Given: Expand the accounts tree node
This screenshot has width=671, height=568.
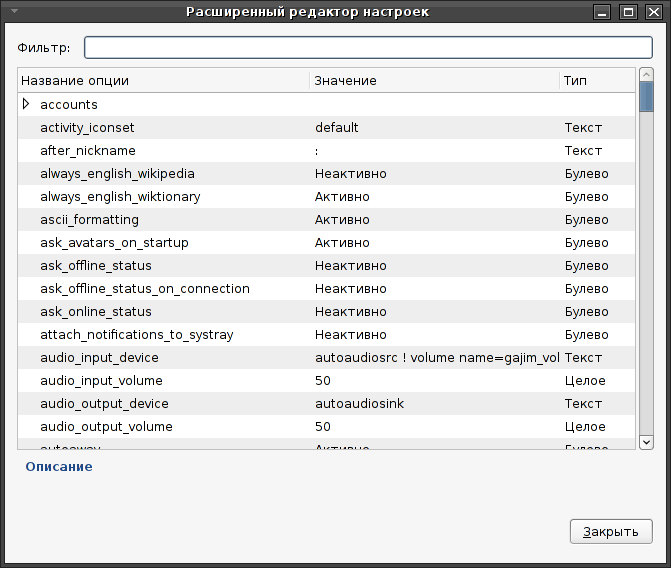Looking at the screenshot, I should [x=26, y=104].
